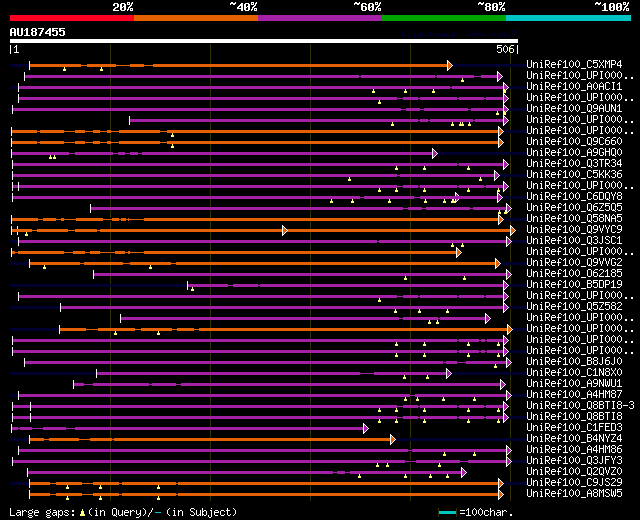The width and height of the screenshot is (640, 520).
Task: Click the "Large gaps:" legend text
Action: 42,513
